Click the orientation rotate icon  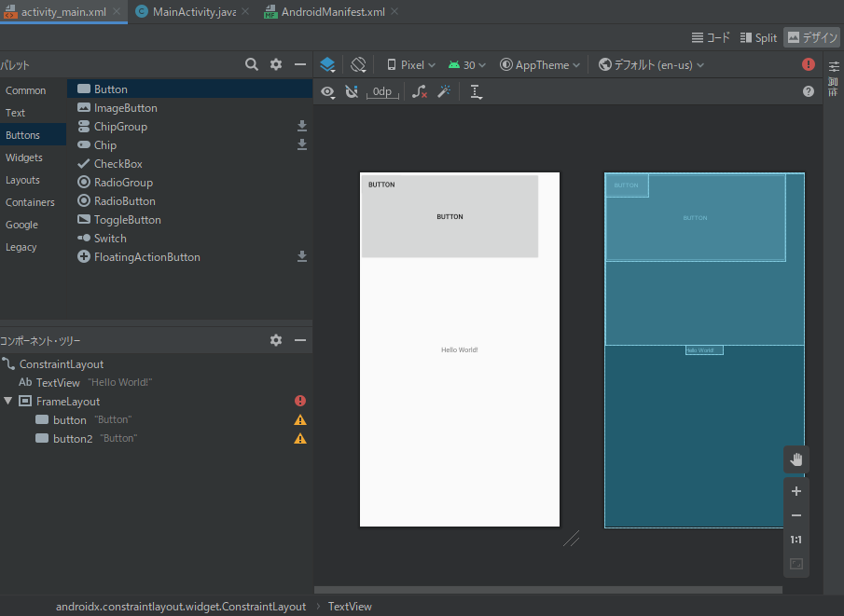(x=358, y=64)
